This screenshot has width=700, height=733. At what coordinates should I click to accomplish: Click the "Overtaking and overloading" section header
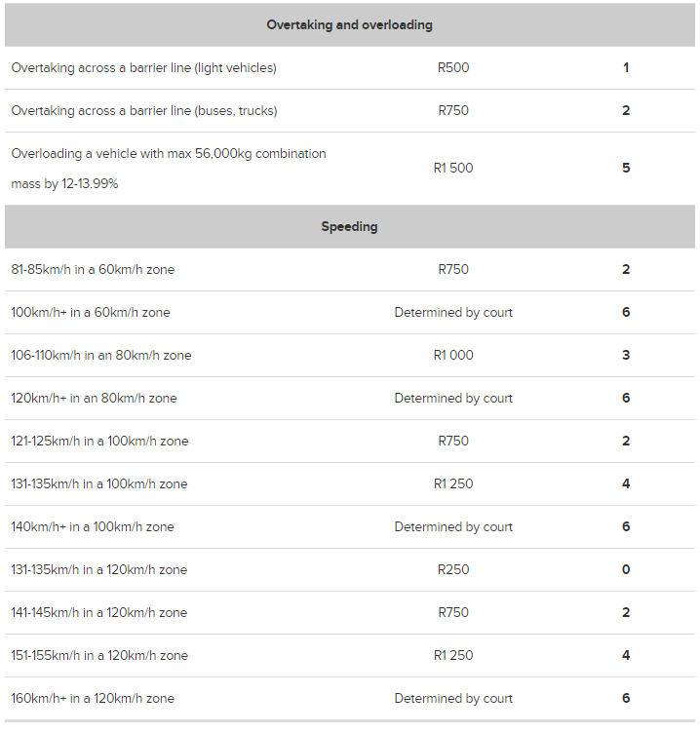pos(349,24)
